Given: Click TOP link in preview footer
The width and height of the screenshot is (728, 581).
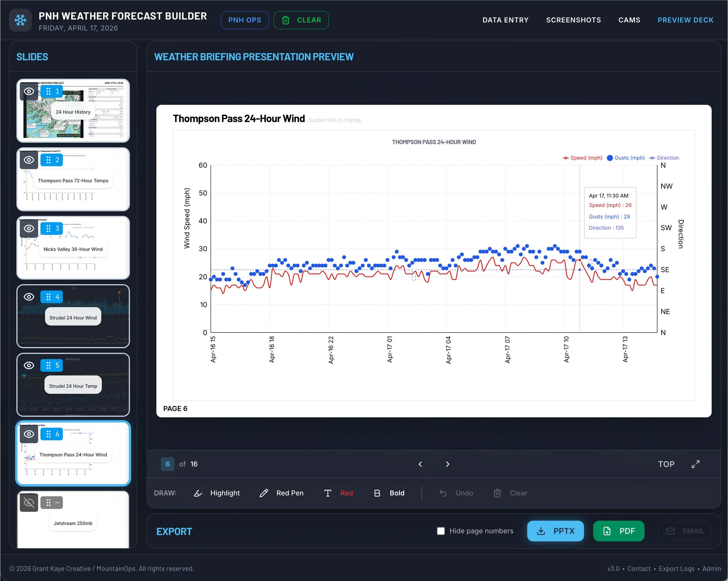Looking at the screenshot, I should click(666, 464).
